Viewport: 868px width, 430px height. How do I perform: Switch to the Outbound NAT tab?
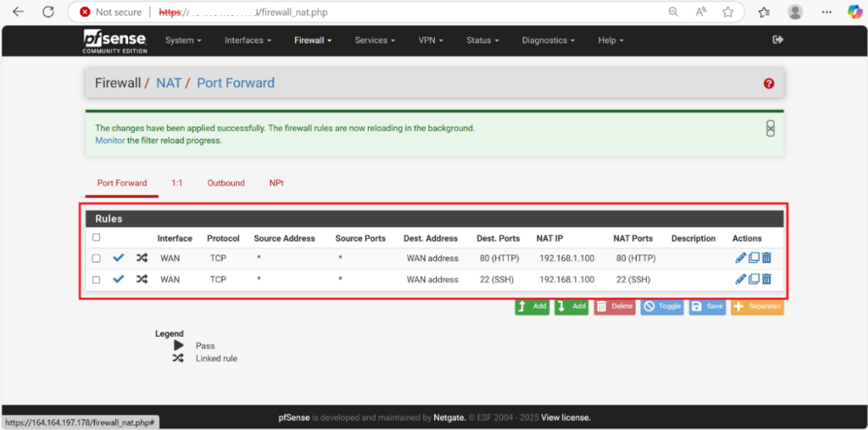226,183
